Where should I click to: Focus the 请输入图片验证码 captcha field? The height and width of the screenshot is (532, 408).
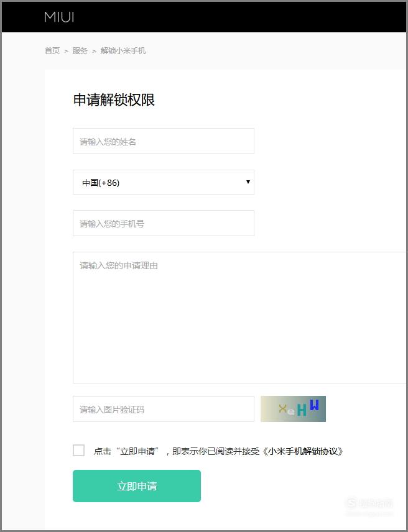coord(164,409)
